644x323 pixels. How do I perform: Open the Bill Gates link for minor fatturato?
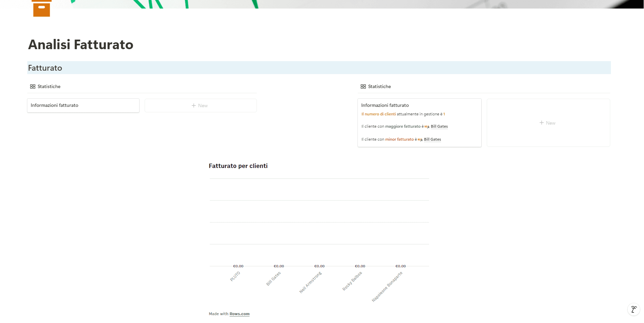[x=432, y=139]
